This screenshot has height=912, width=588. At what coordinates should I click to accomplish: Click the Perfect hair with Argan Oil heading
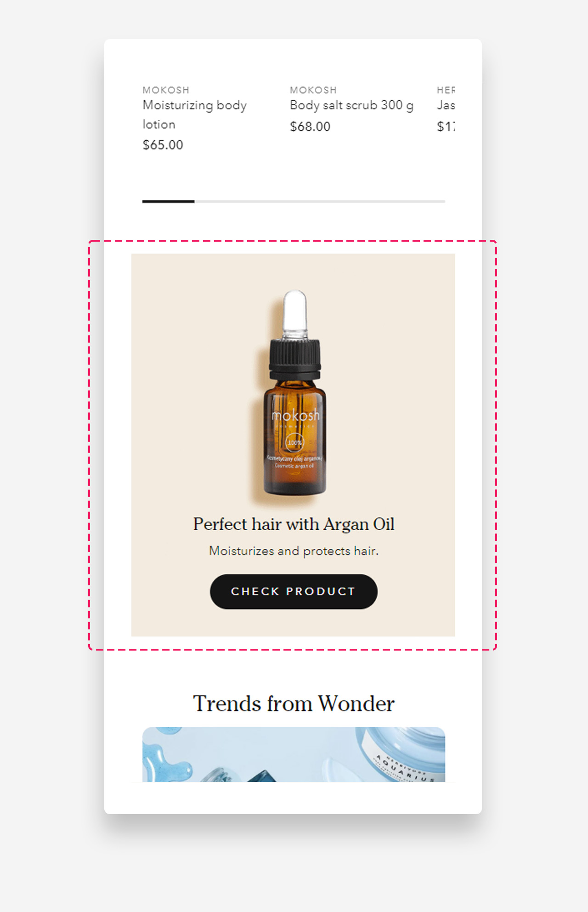point(294,524)
